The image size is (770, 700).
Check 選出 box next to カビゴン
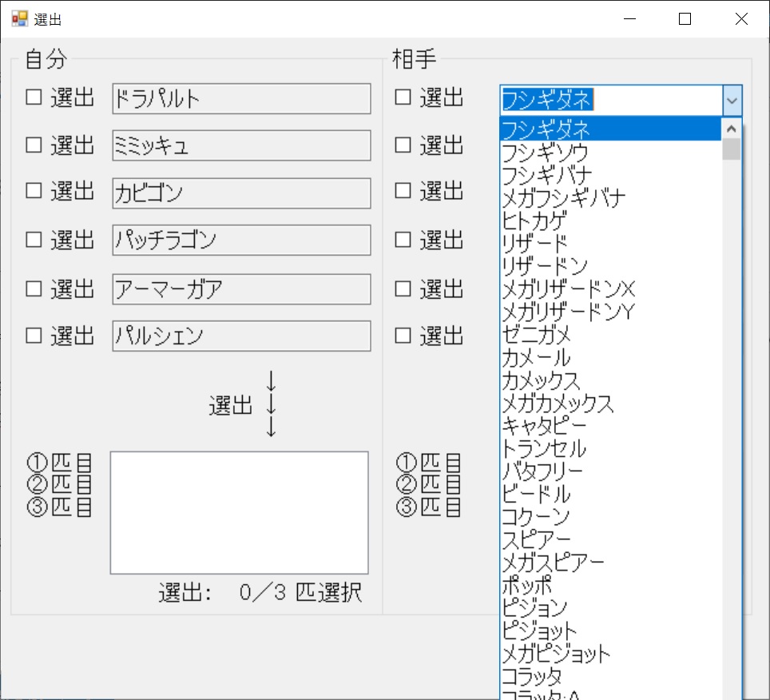pos(34,190)
